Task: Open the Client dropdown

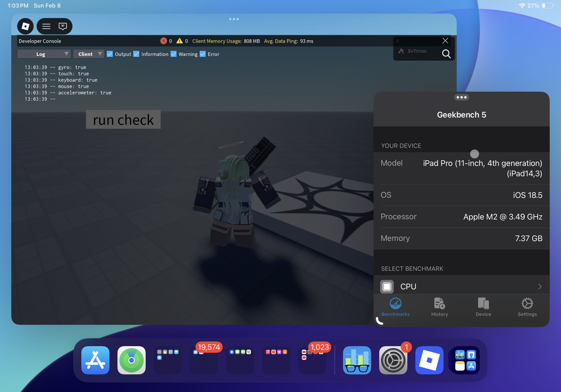Action: click(x=89, y=54)
